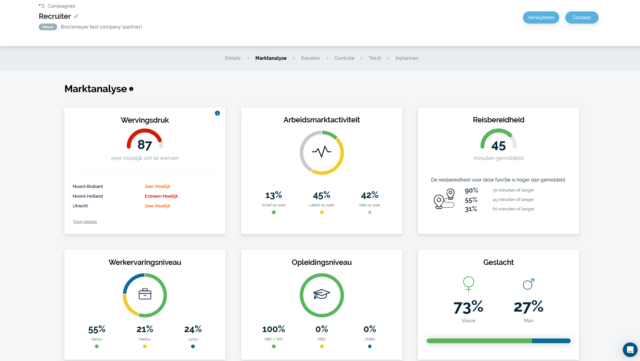Screen dimensions: 640x361
Task: Go to the Details step
Action: 233,58
